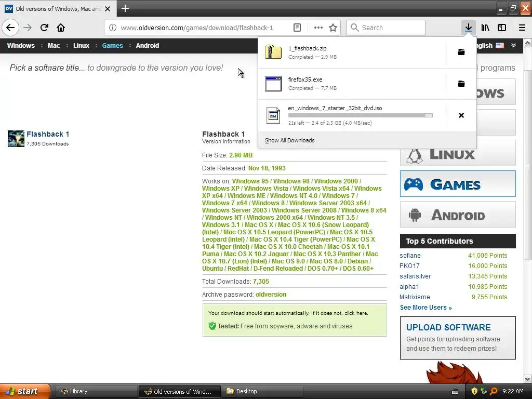Click the magnifier tray icon
The image size is (532, 399).
pos(494,391)
